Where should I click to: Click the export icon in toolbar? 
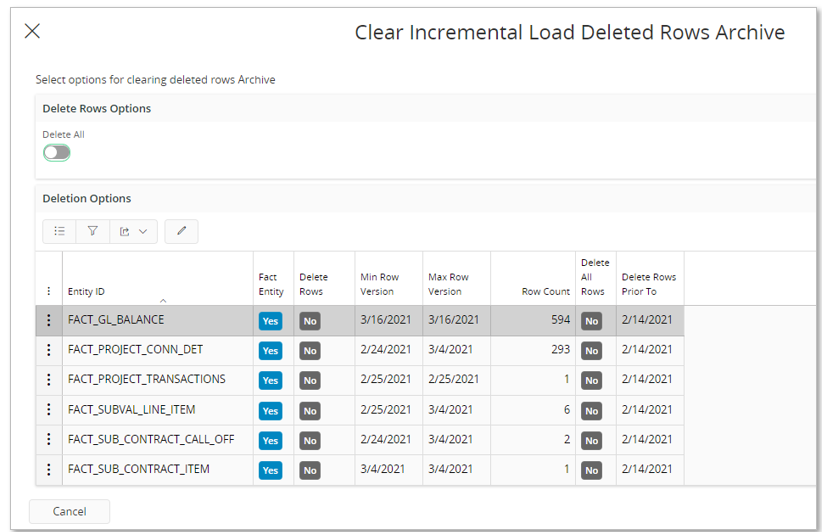[126, 231]
